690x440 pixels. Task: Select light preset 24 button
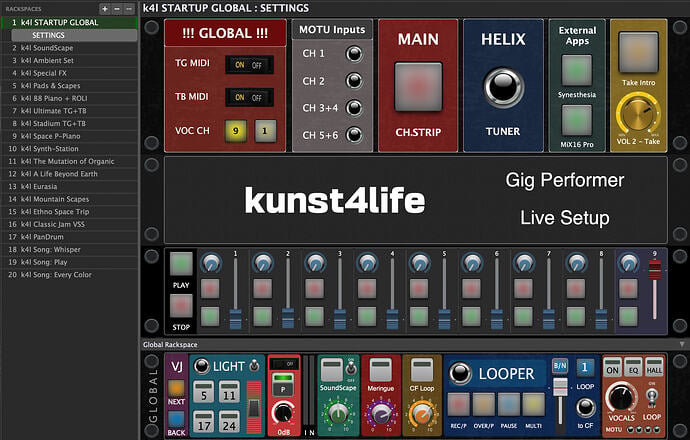pyautogui.click(x=229, y=422)
